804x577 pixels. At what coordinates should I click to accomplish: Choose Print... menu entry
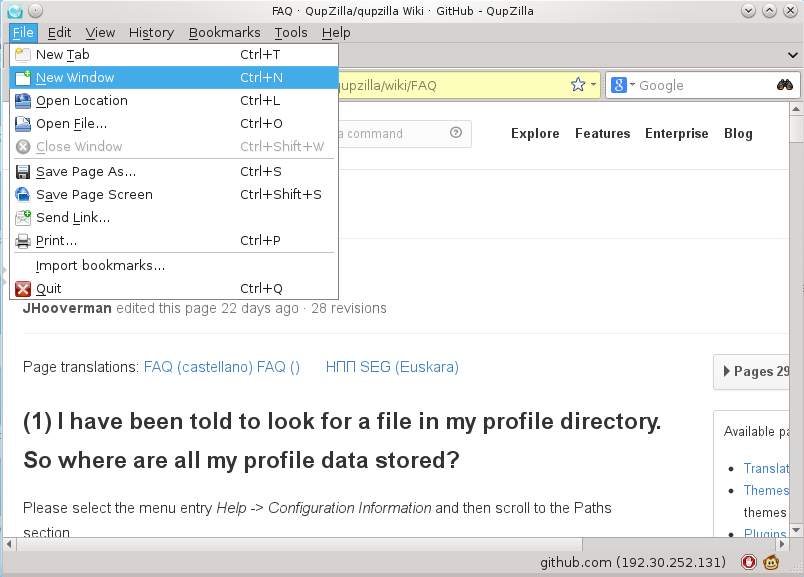click(x=174, y=241)
